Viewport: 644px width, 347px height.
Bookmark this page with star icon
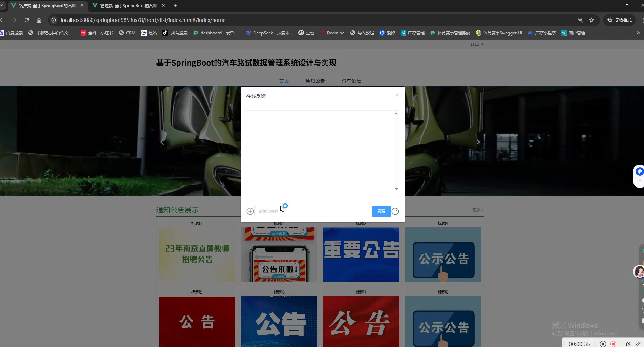[592, 20]
